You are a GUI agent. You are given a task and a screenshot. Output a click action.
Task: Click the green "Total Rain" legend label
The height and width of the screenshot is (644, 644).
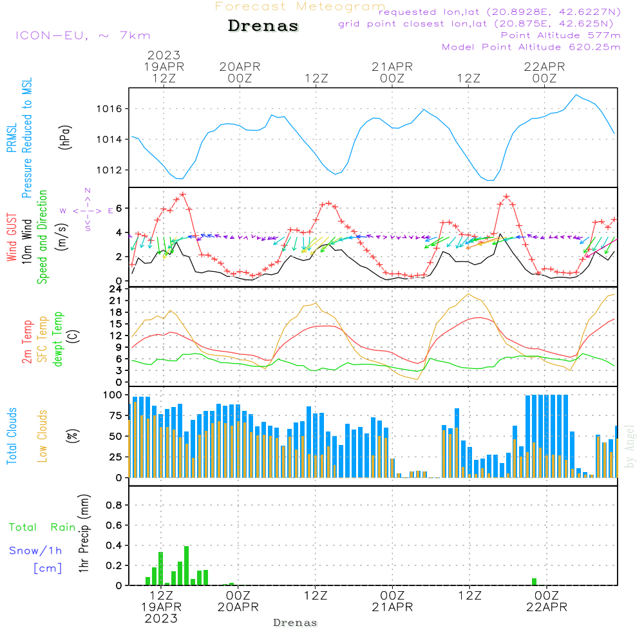(43, 527)
